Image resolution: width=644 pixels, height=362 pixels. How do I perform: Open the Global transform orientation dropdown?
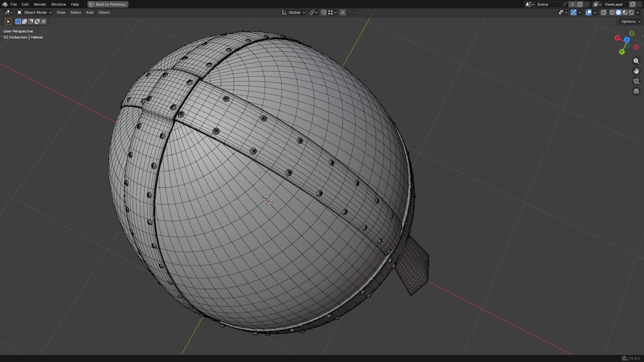tap(293, 12)
